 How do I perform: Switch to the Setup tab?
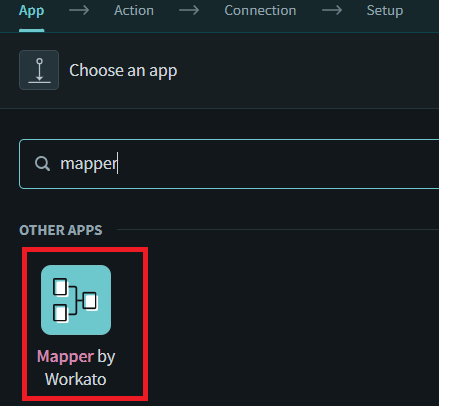click(385, 11)
